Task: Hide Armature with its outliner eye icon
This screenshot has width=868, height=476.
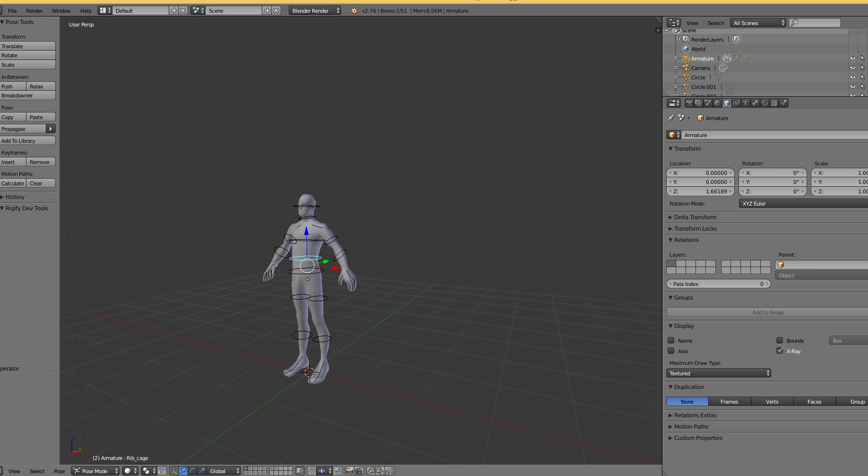Action: coord(853,58)
